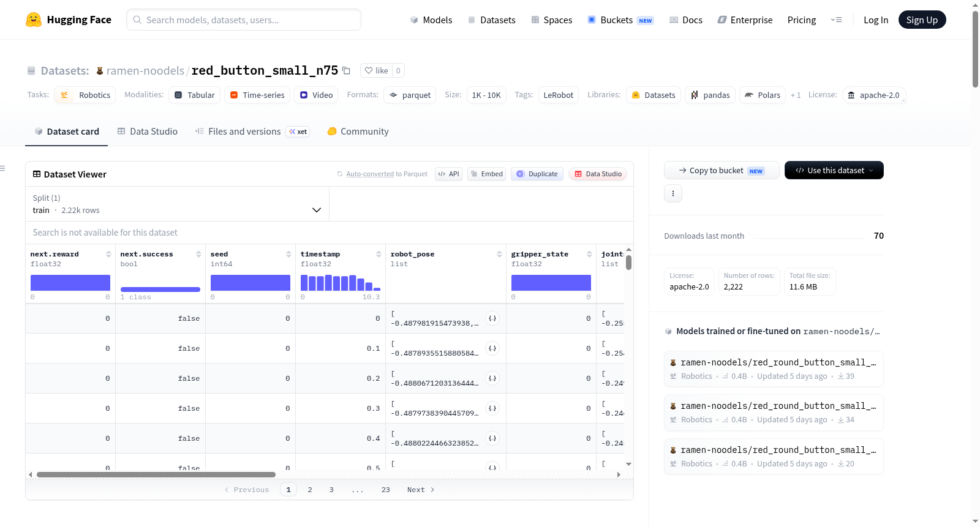Viewport: 980px width, 527px height.
Task: Click the Tabular modality tag
Action: point(195,95)
